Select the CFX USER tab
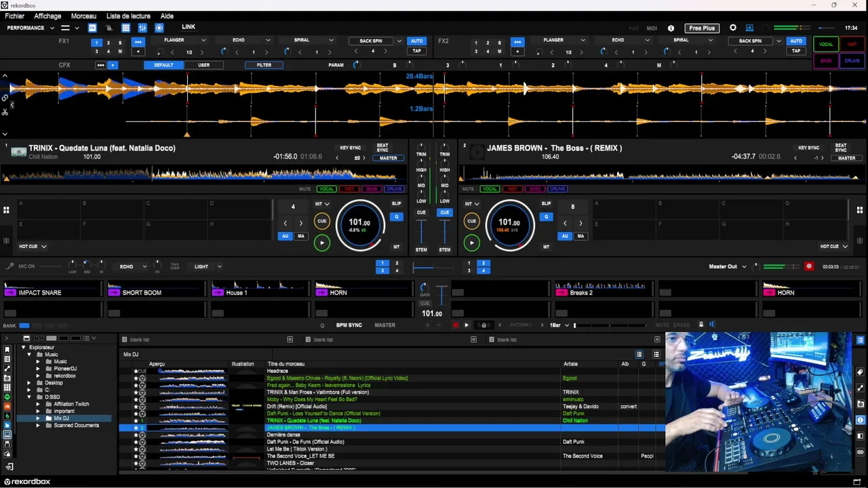The width and height of the screenshot is (868, 488). 203,65
